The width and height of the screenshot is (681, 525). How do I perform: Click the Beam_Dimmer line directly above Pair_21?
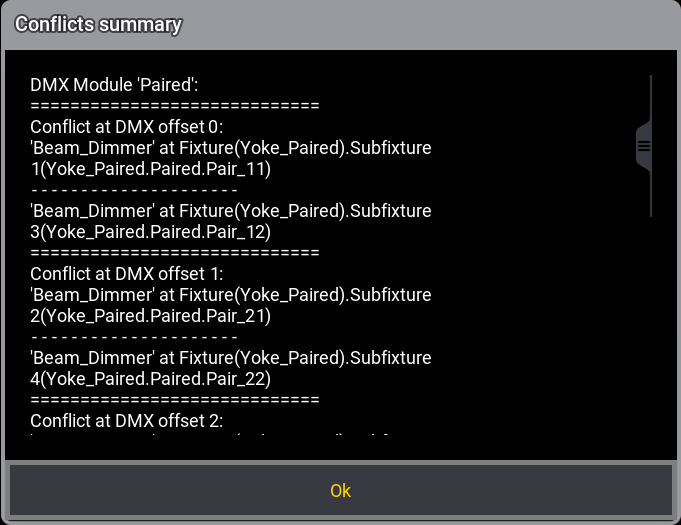[231, 295]
